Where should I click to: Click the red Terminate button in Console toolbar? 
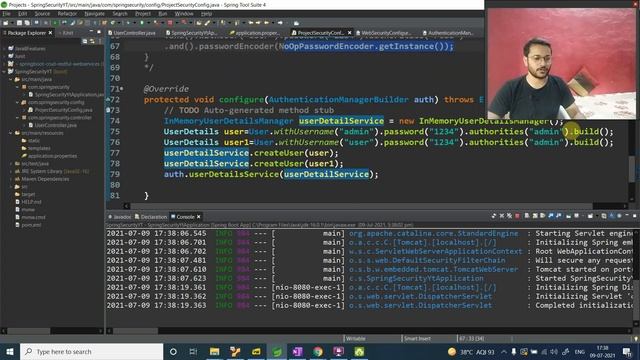click(517, 216)
